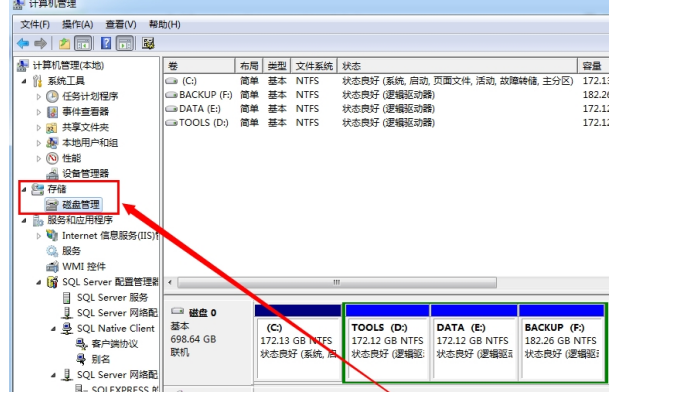
Task: Click the 设备管理器 (Device Manager) icon
Action: click(52, 173)
